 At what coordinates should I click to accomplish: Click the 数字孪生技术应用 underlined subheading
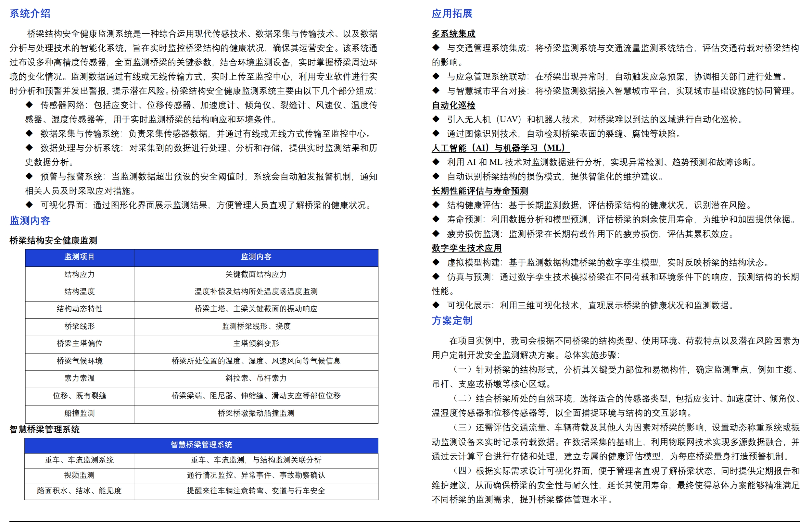[x=466, y=248]
